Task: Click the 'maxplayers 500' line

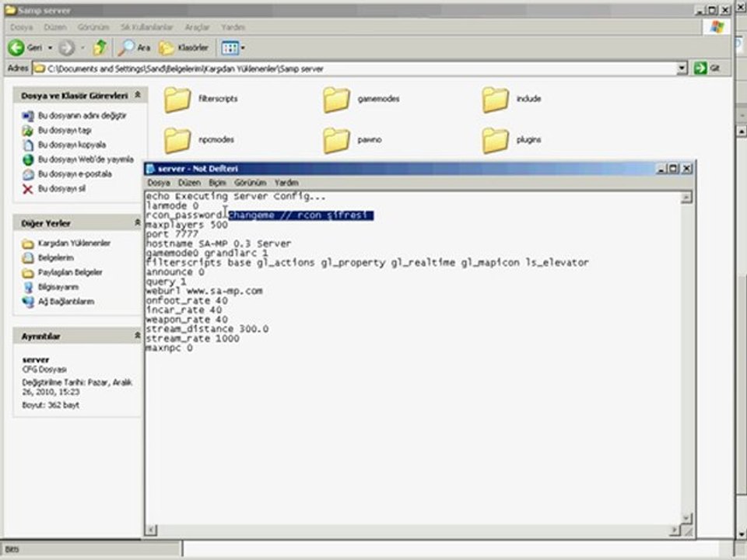Action: pos(187,225)
